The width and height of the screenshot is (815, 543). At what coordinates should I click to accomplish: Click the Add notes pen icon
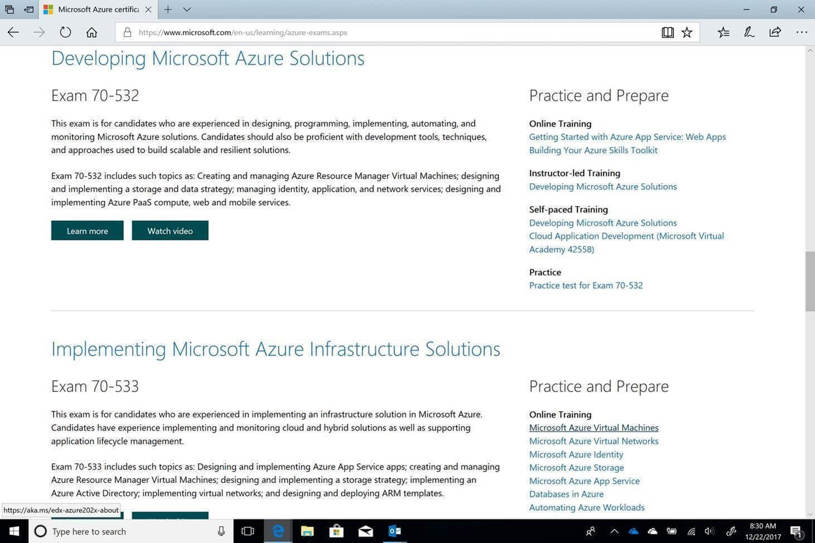coord(749,32)
